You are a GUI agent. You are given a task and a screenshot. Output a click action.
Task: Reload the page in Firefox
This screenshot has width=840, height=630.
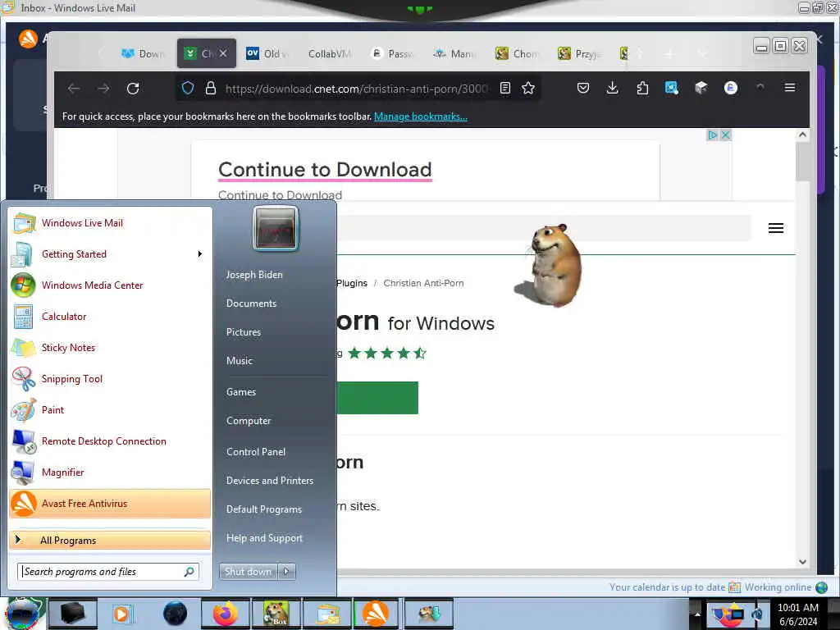click(x=133, y=89)
